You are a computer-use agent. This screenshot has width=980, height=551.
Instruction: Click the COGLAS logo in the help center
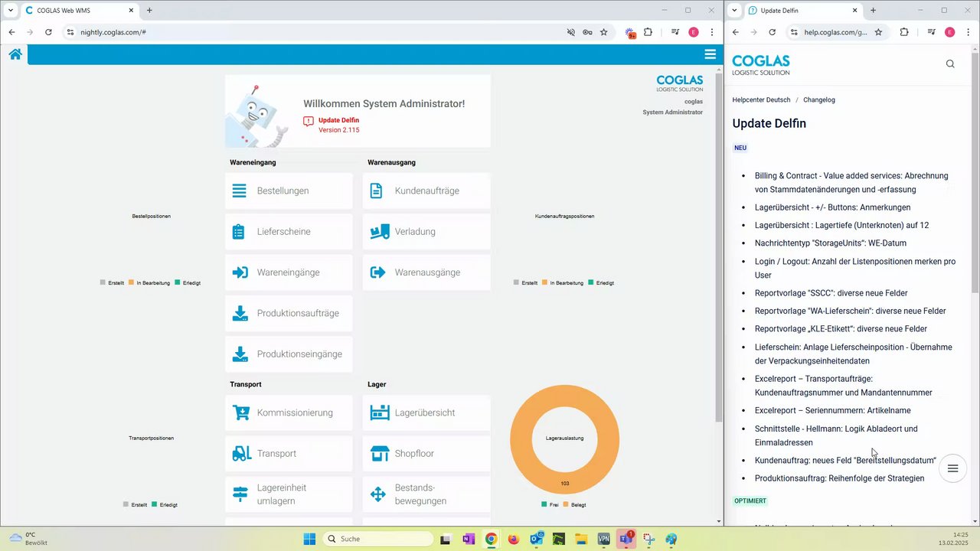[x=761, y=65]
